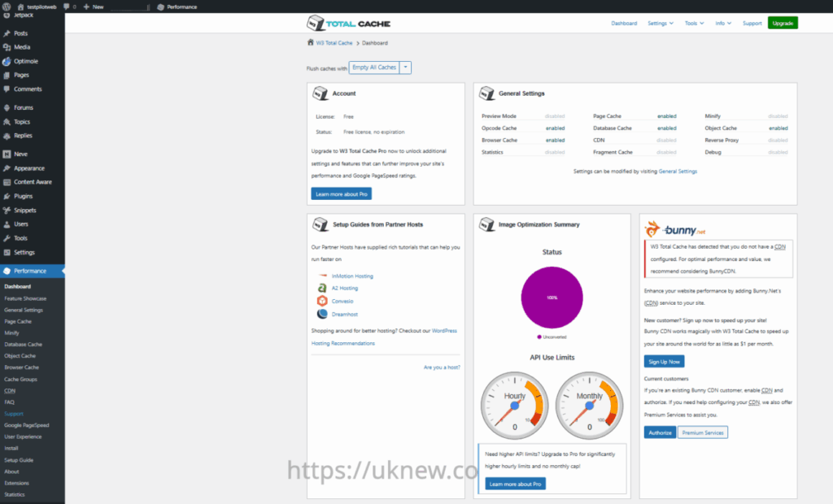The image size is (833, 504).
Task: Click the Authorize button
Action: click(x=660, y=432)
